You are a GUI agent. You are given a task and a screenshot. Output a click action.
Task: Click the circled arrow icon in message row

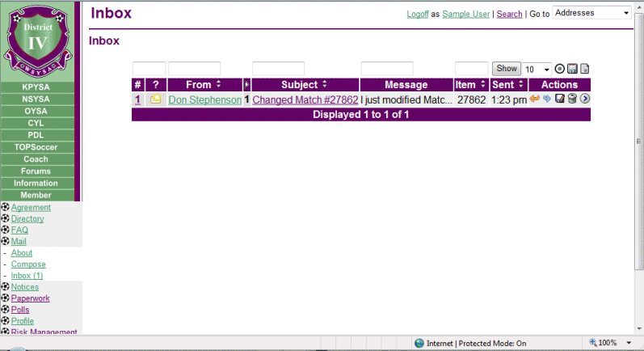585,99
